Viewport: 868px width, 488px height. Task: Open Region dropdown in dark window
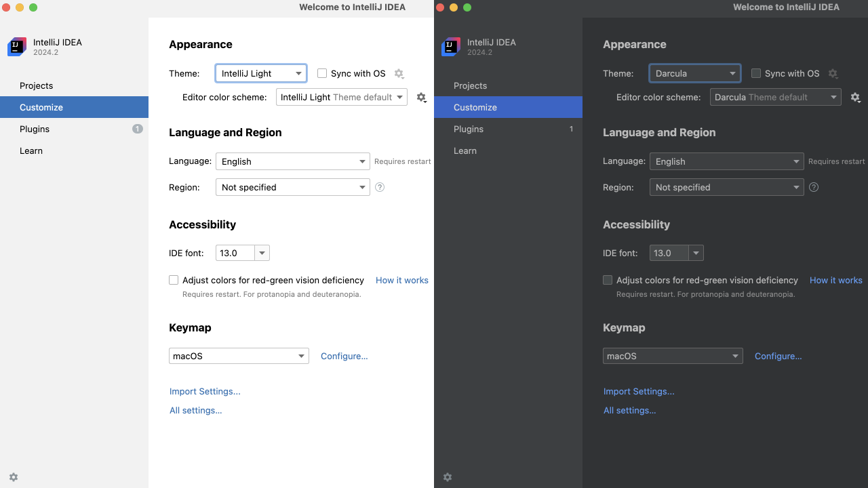[x=727, y=187]
